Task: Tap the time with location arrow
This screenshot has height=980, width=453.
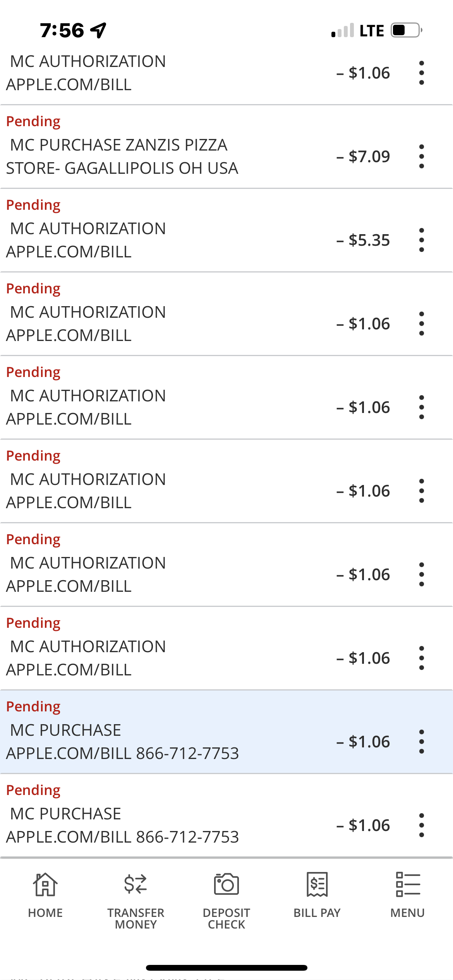Action: click(73, 30)
